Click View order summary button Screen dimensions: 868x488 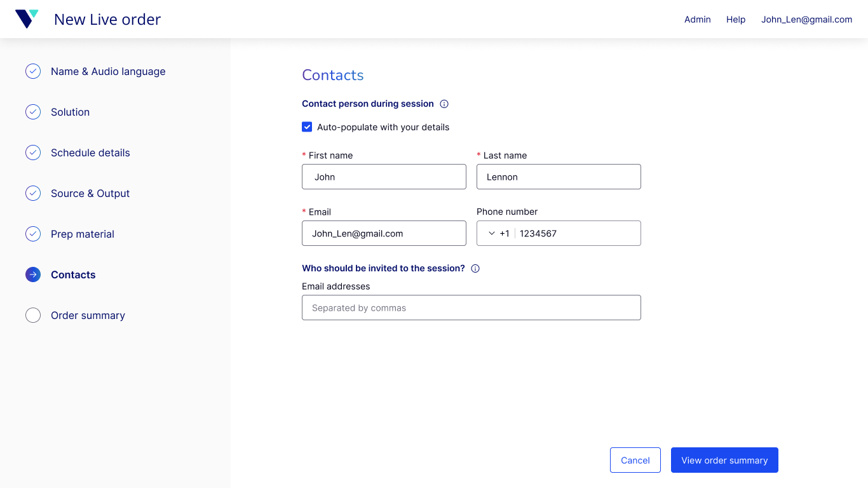coord(724,460)
